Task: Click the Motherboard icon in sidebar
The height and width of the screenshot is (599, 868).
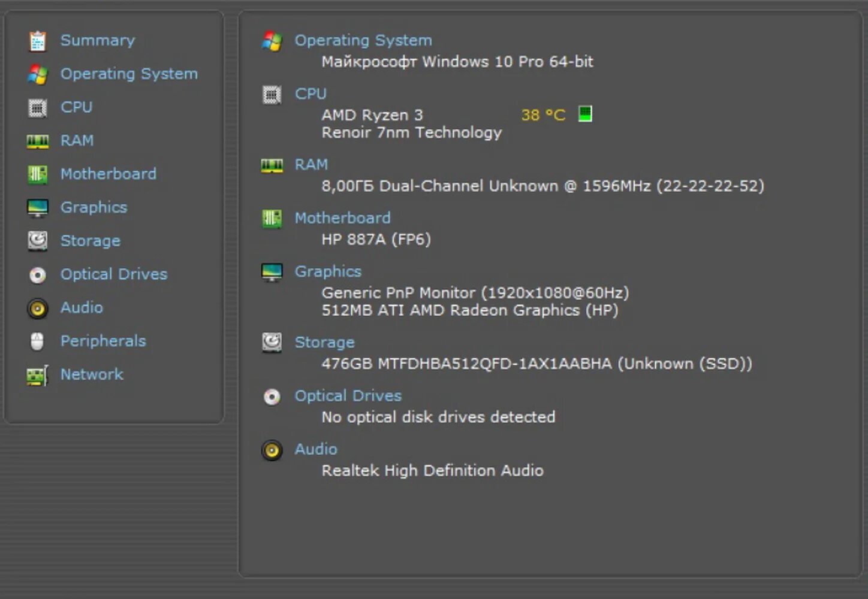Action: pyautogui.click(x=37, y=174)
